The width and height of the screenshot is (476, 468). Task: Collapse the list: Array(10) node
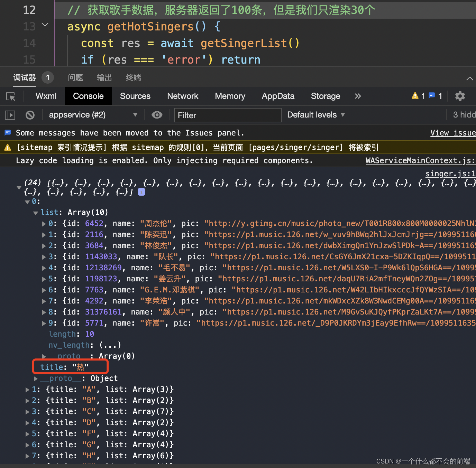point(36,213)
